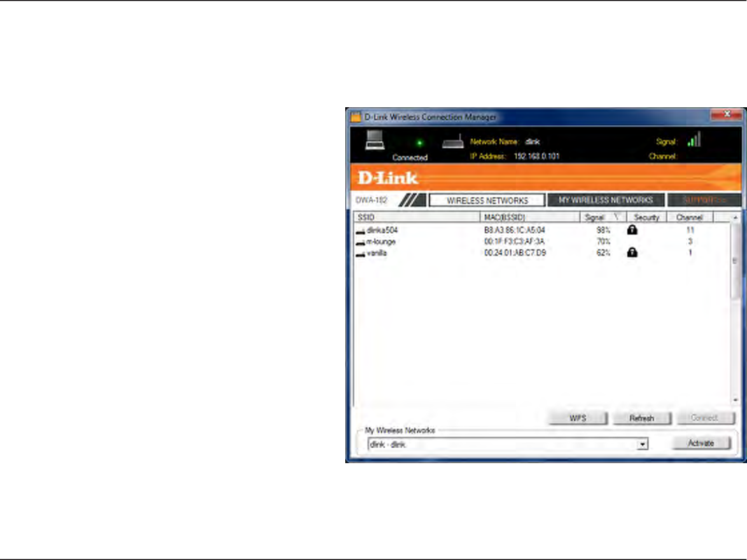Click the D-Link logo on orange banner
Screen dimensions: 747x560
(388, 178)
